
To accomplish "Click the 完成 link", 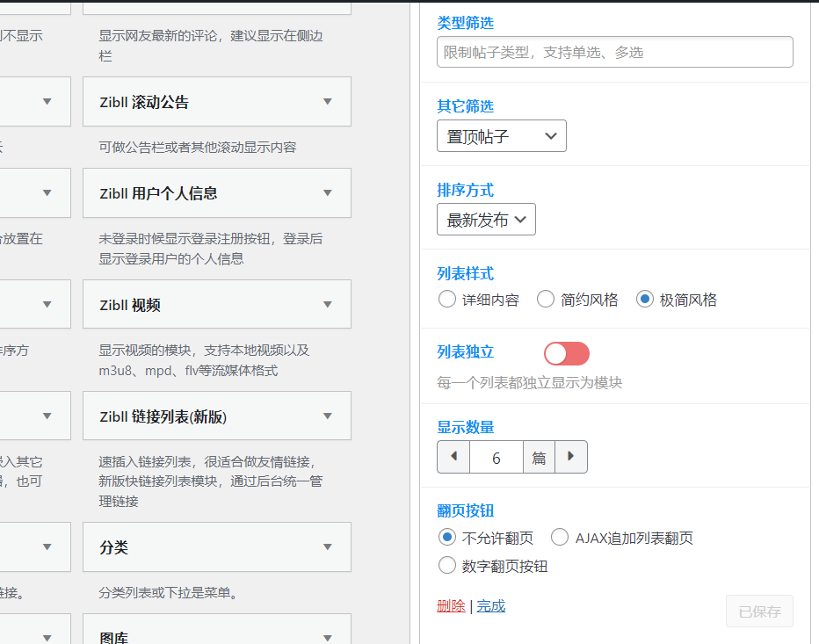I will point(491,606).
